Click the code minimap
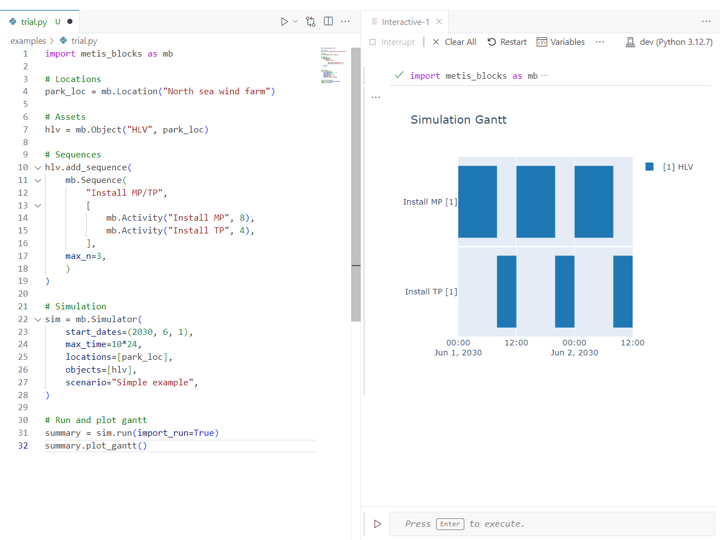 pyautogui.click(x=332, y=65)
